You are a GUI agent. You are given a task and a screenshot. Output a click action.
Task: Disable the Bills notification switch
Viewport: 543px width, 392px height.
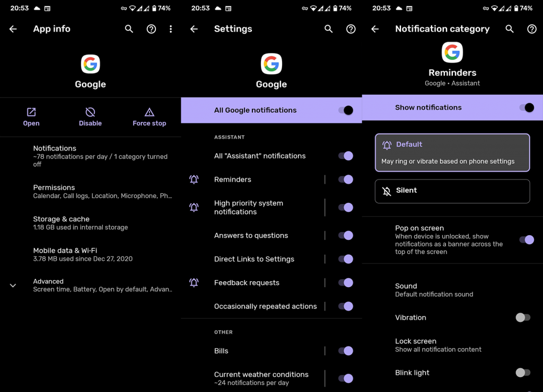click(x=346, y=351)
